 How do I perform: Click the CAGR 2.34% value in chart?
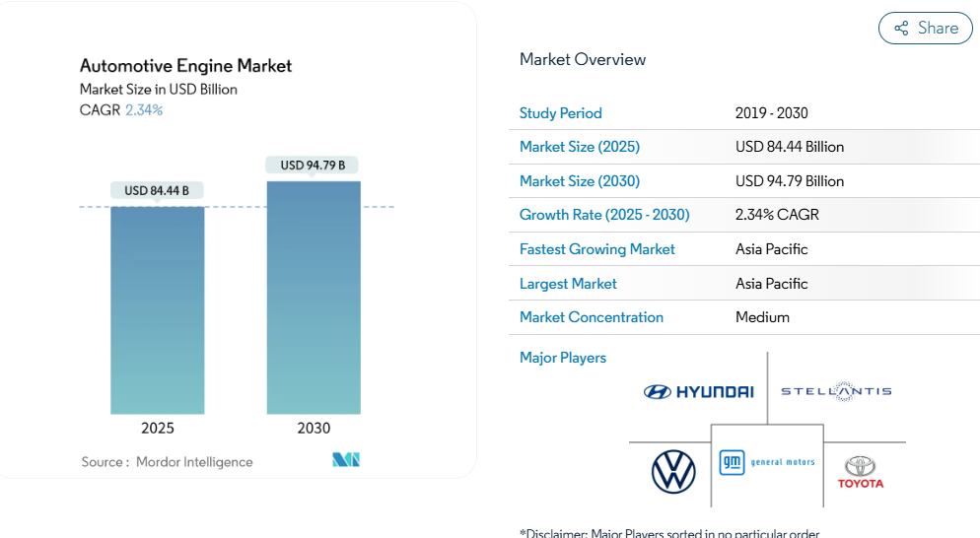[144, 110]
